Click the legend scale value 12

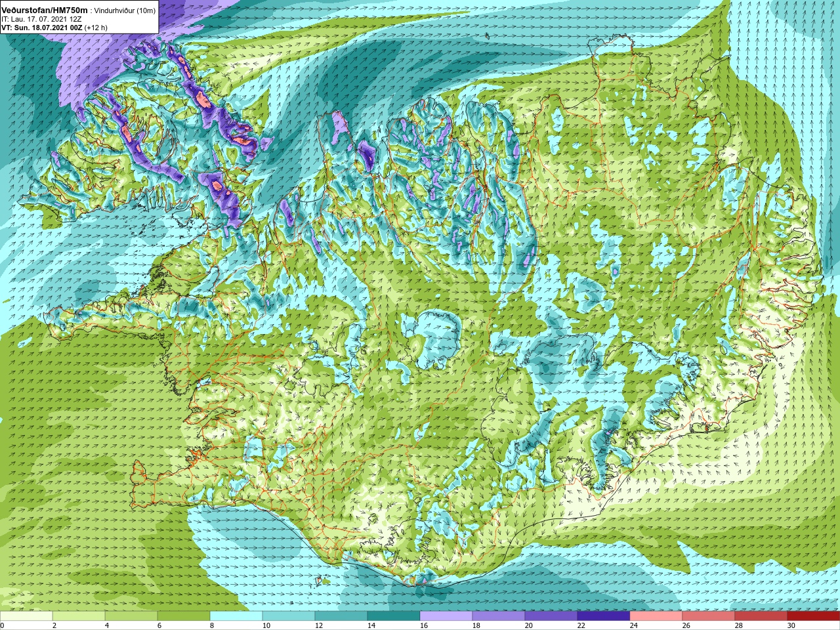pos(319,625)
